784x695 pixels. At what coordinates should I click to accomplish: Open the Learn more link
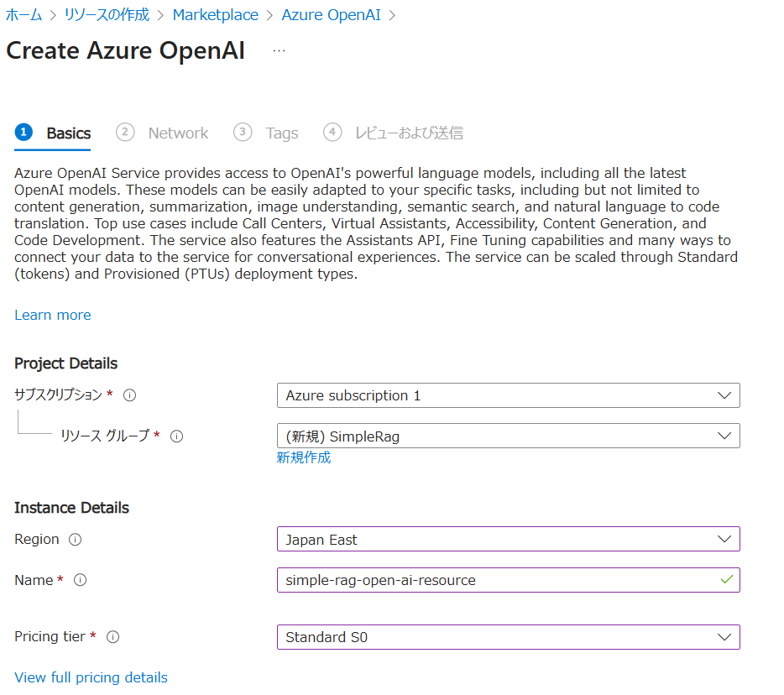(x=53, y=315)
